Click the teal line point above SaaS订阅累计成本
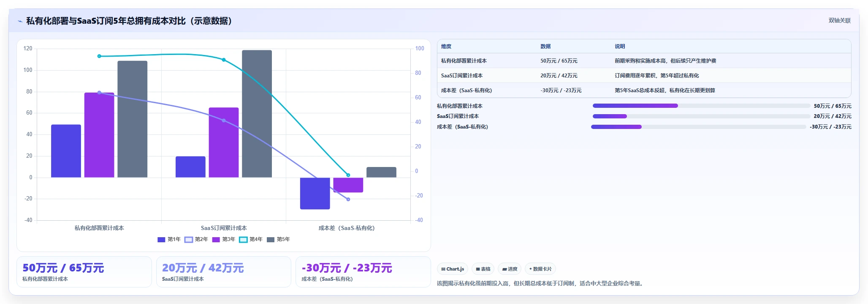Viewport: 868px width, 304px height. (x=224, y=60)
